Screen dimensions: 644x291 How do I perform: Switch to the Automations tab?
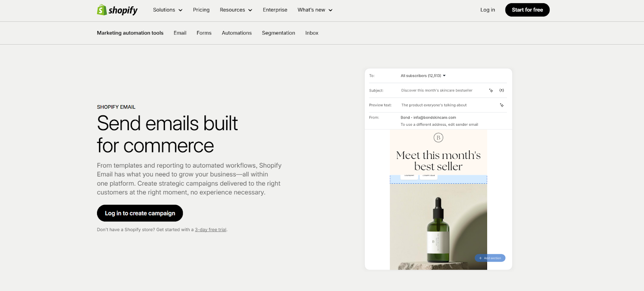237,33
